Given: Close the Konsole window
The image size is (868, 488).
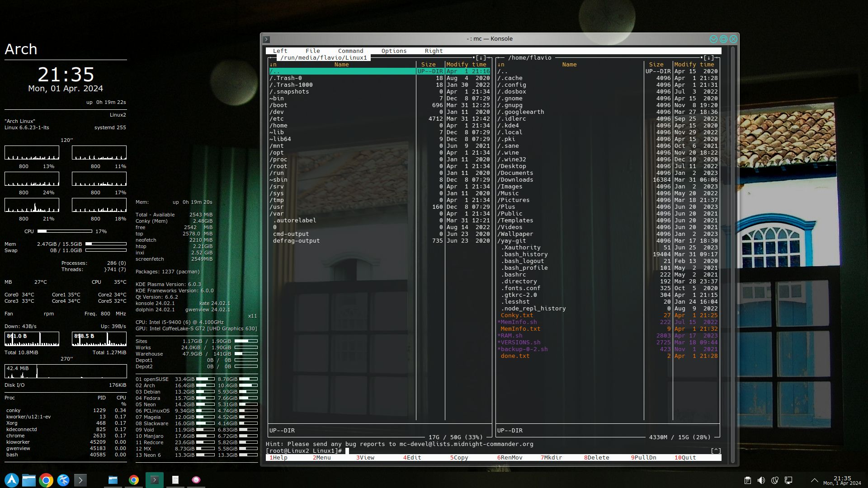Looking at the screenshot, I should click(733, 39).
